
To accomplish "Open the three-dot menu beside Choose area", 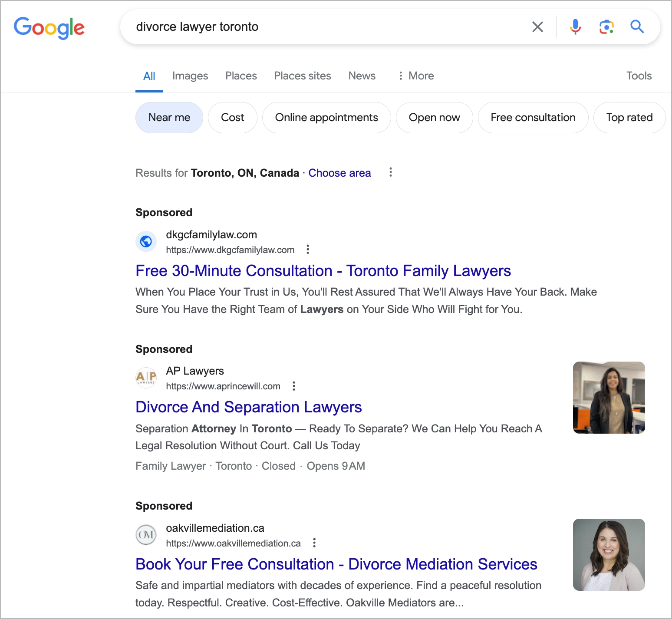I will point(390,172).
